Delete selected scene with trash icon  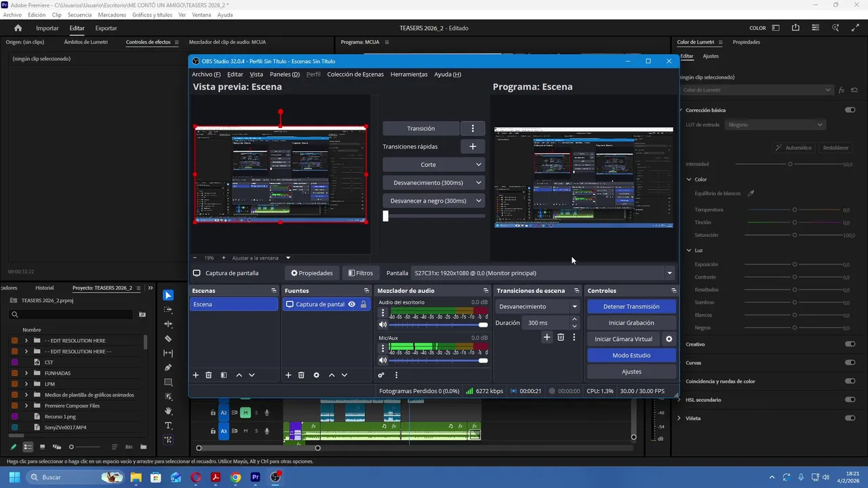click(209, 375)
